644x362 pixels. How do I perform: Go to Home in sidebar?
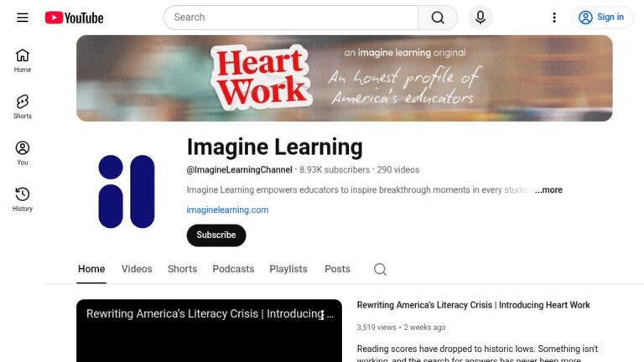23,60
